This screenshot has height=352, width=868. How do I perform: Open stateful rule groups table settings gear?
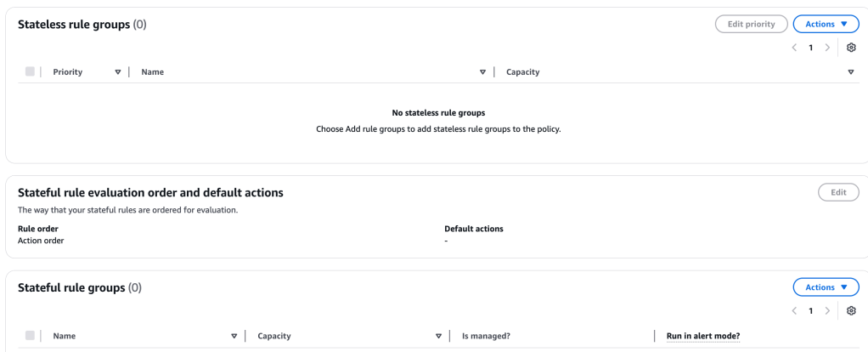click(851, 311)
